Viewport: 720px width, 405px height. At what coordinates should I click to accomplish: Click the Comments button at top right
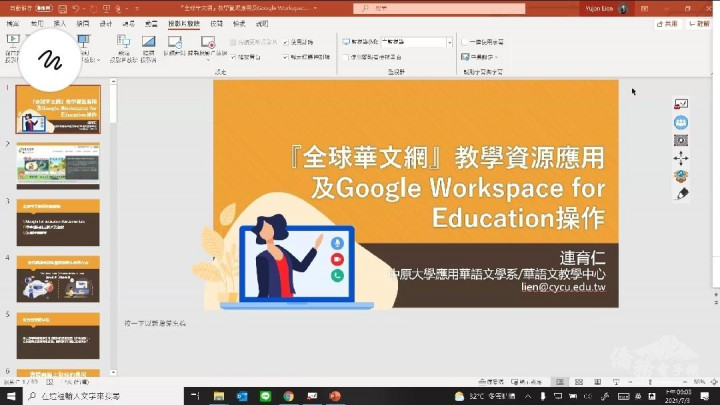[699, 24]
